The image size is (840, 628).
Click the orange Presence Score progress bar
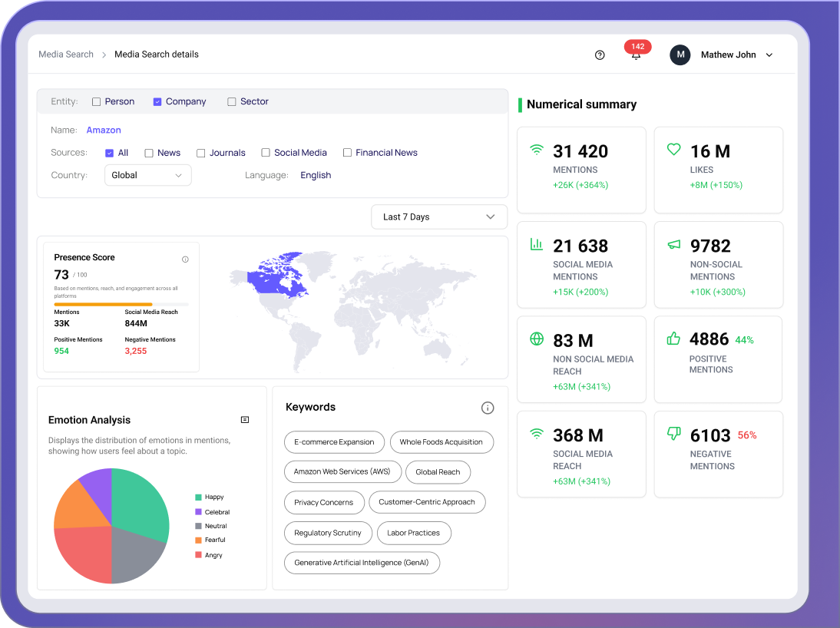click(x=103, y=304)
